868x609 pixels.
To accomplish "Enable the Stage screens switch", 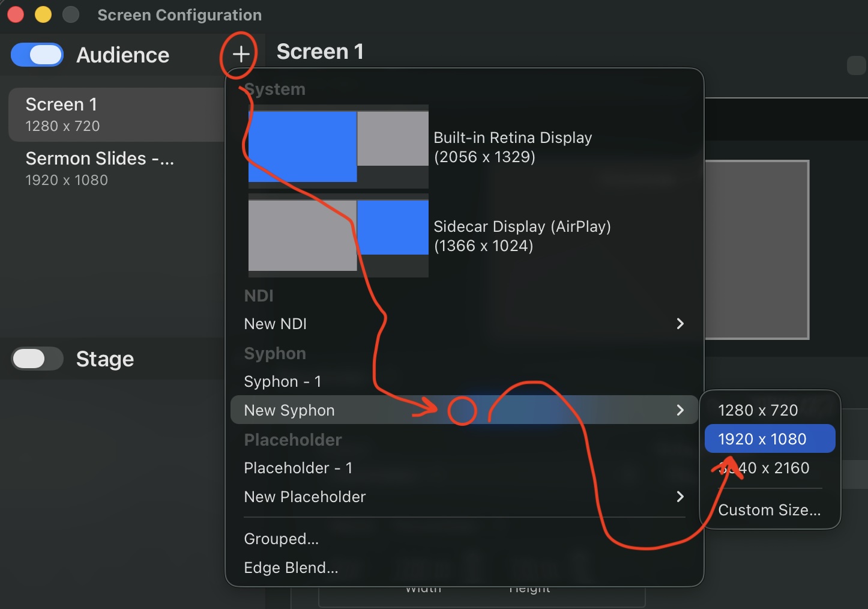I will [x=37, y=359].
